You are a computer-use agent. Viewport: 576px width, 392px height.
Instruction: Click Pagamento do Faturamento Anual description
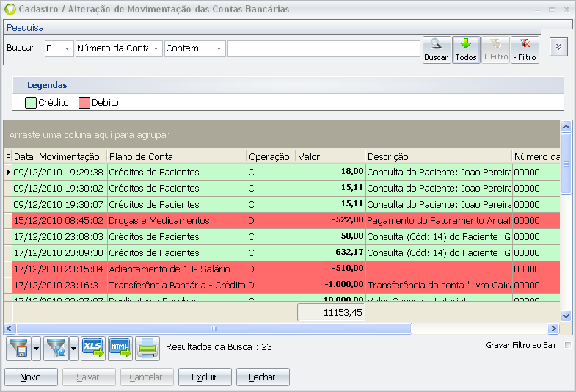coord(439,220)
